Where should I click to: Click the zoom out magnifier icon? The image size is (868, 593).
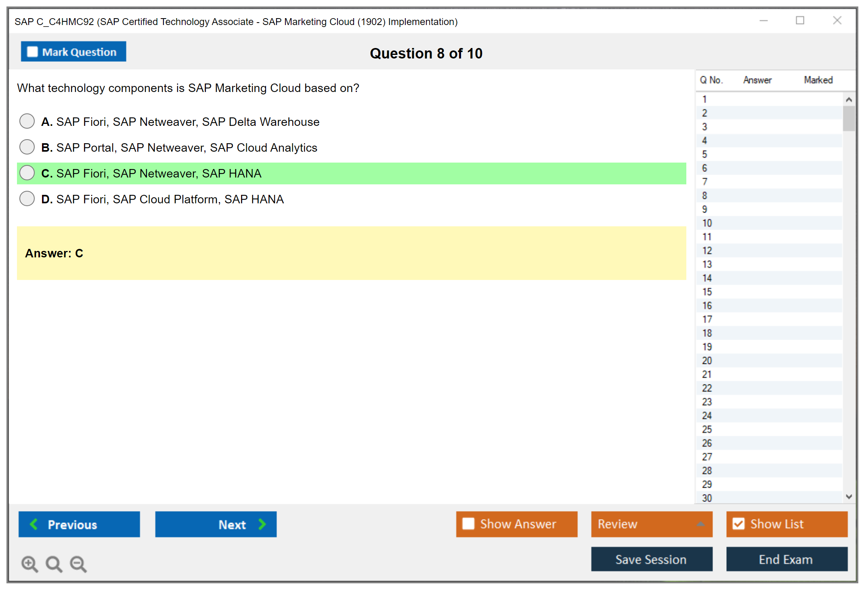(x=78, y=564)
